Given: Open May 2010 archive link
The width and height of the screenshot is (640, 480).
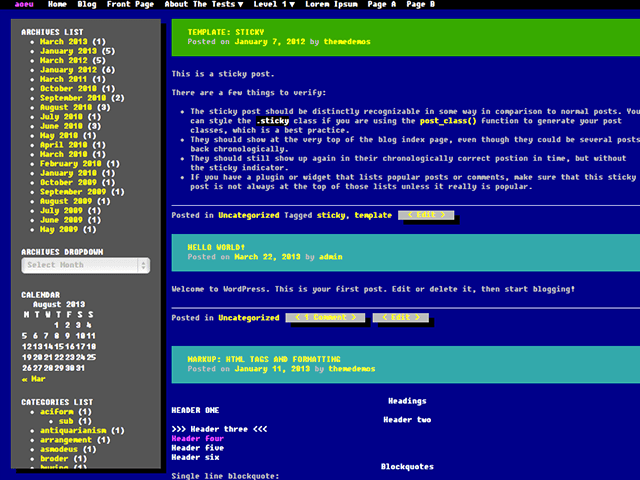Looking at the screenshot, I should tap(59, 136).
